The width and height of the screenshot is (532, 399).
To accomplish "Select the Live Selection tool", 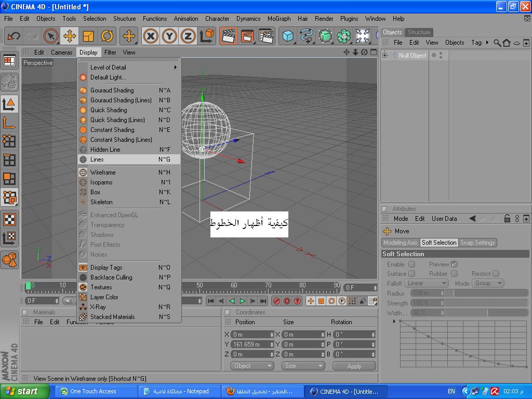I will tap(50, 36).
